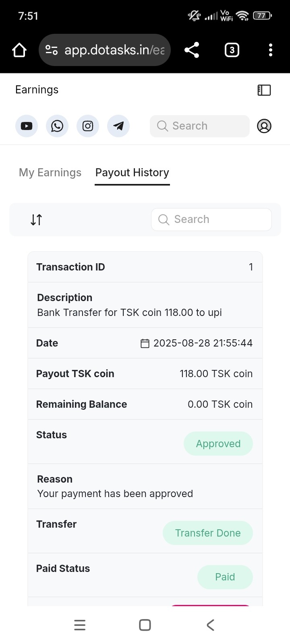Screen dimensions: 290x644
Task: Click the Transfer Done badge
Action: tap(208, 533)
